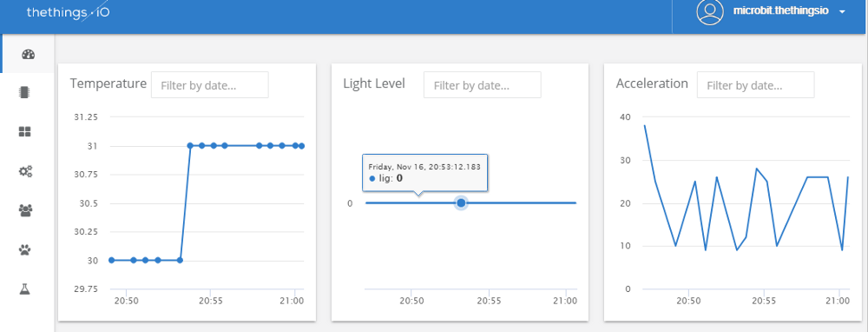This screenshot has width=868, height=332.
Task: Select the users group icon in sidebar
Action: 25,210
